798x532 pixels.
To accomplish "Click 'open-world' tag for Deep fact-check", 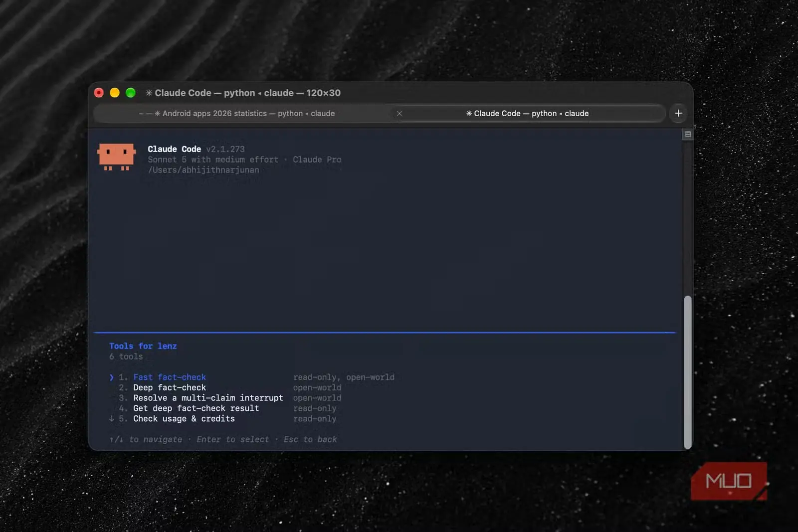I will (x=317, y=388).
